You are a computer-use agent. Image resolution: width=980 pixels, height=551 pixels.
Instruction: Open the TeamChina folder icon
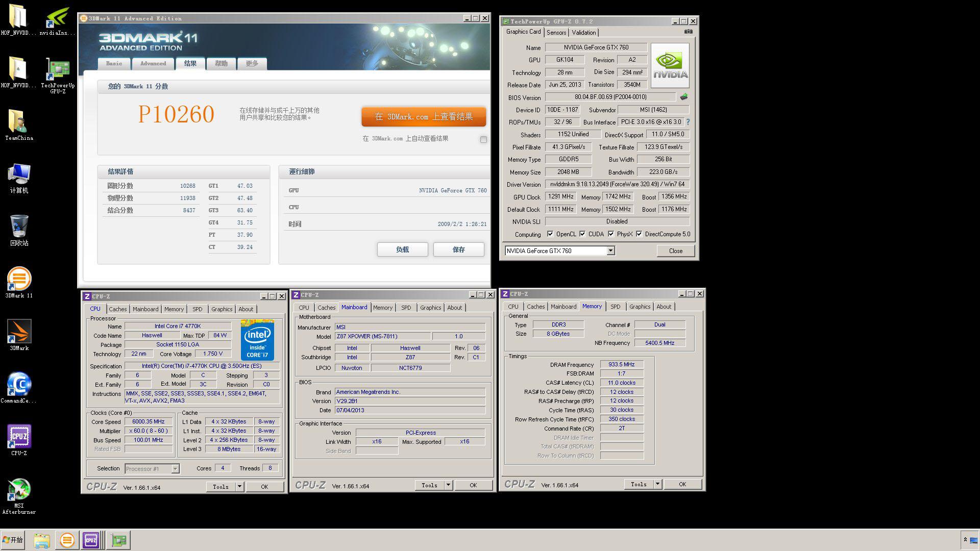[x=19, y=124]
